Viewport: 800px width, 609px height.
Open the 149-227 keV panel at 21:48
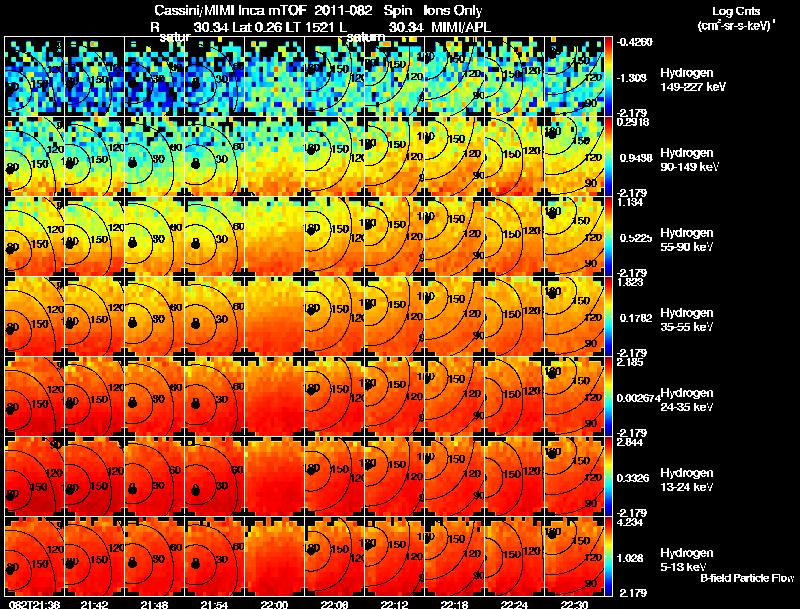point(155,77)
